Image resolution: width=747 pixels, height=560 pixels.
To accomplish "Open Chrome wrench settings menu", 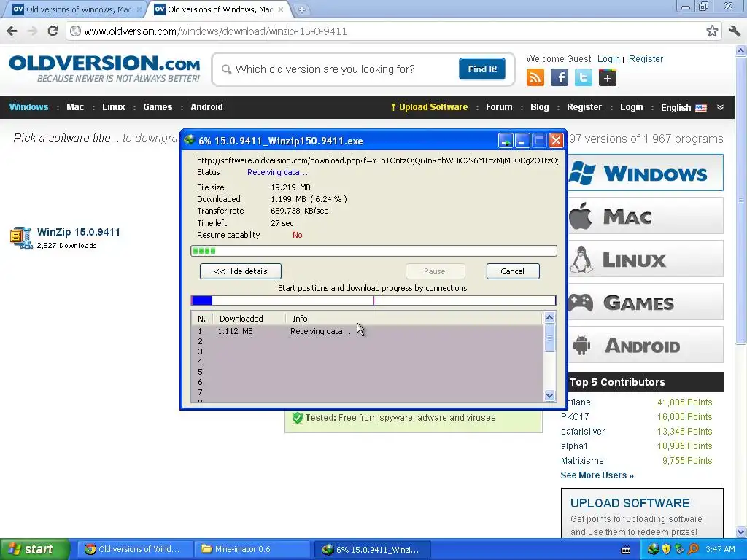I will (734, 31).
